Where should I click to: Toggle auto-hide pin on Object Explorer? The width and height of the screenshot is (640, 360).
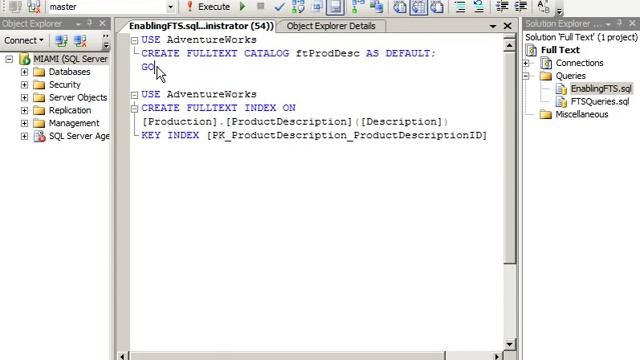90,24
